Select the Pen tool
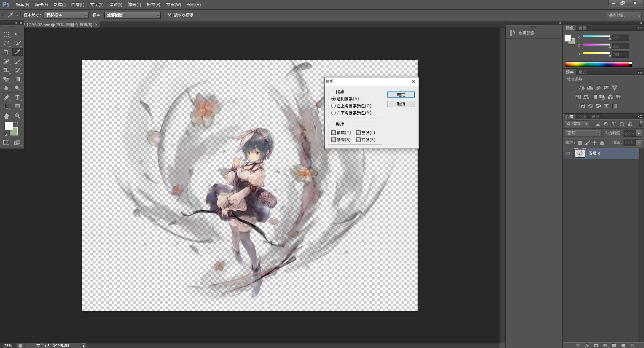 coord(6,98)
